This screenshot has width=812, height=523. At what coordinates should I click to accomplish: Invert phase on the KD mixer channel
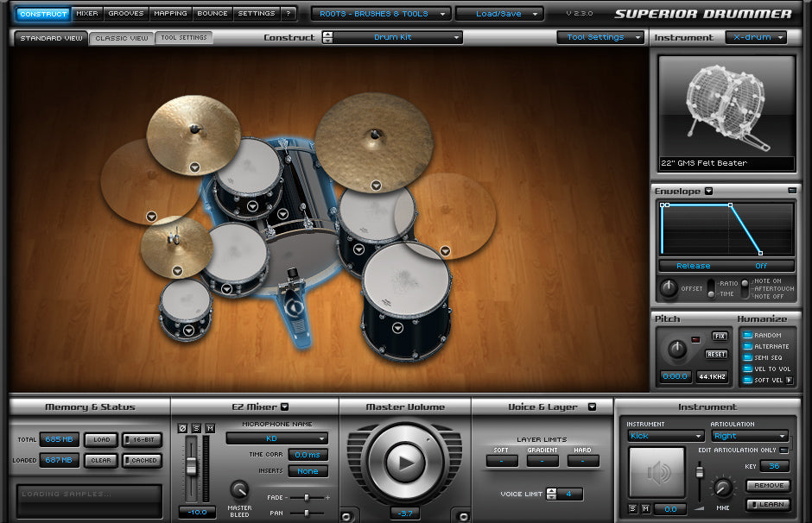(x=183, y=430)
